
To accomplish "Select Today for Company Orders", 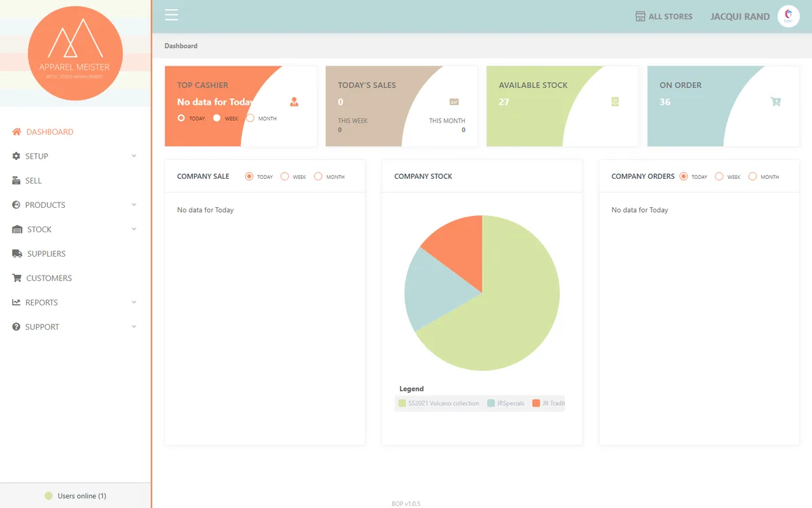I will pyautogui.click(x=683, y=176).
